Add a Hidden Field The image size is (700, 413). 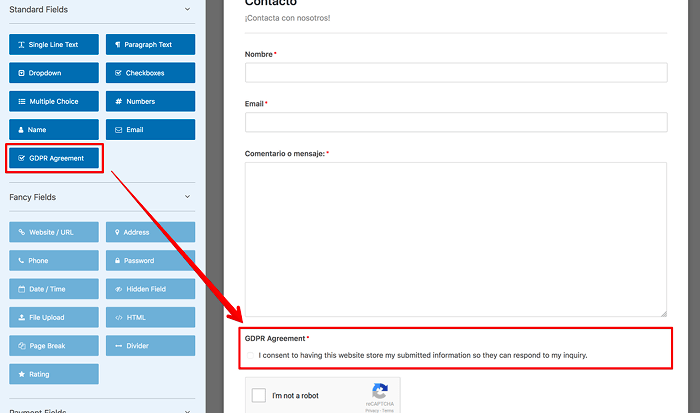[x=150, y=289]
